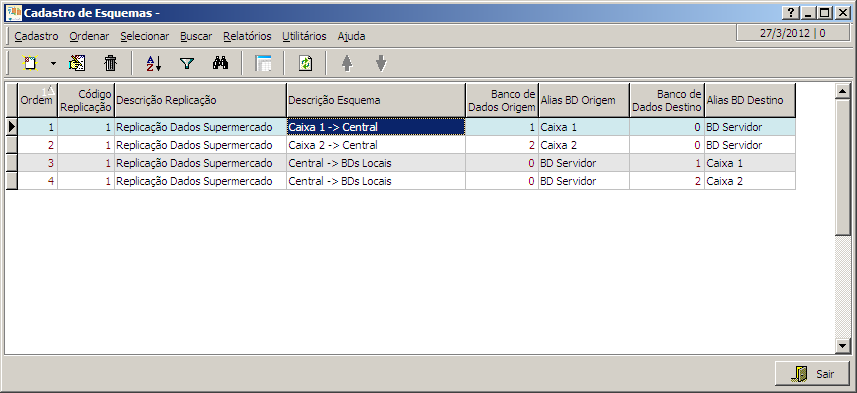Click the A-Z sort toolbar icon
The width and height of the screenshot is (857, 393).
[x=154, y=63]
